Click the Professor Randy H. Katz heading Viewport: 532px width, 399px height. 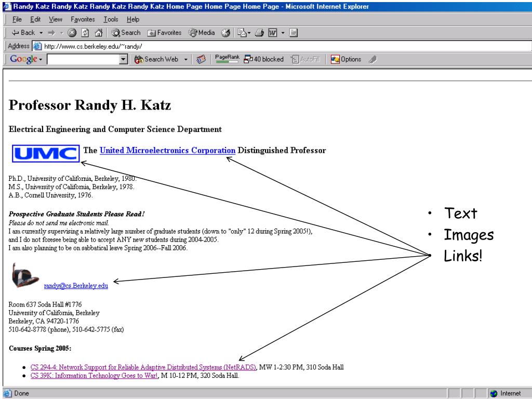(x=89, y=105)
